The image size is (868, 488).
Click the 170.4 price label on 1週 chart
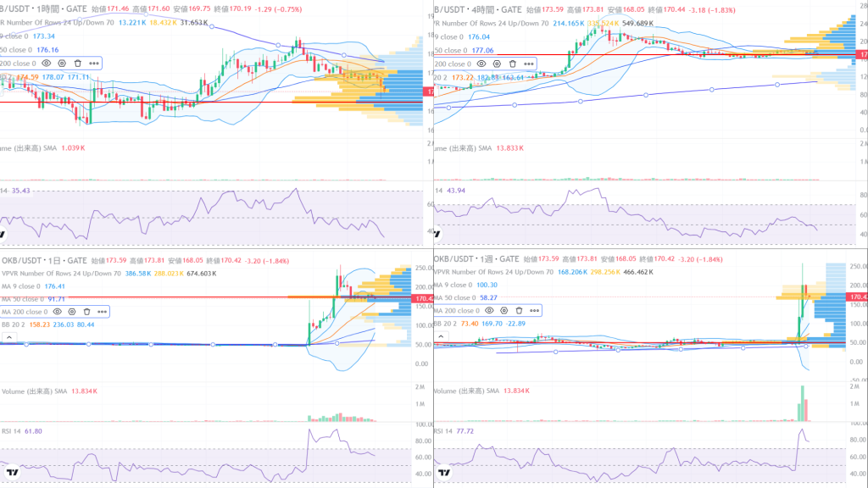click(x=858, y=297)
